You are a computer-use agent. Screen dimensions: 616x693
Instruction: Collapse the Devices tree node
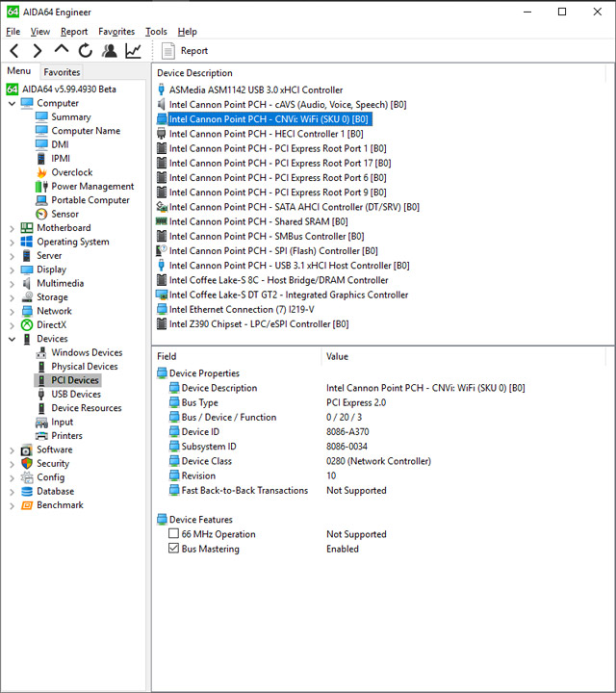coord(12,339)
